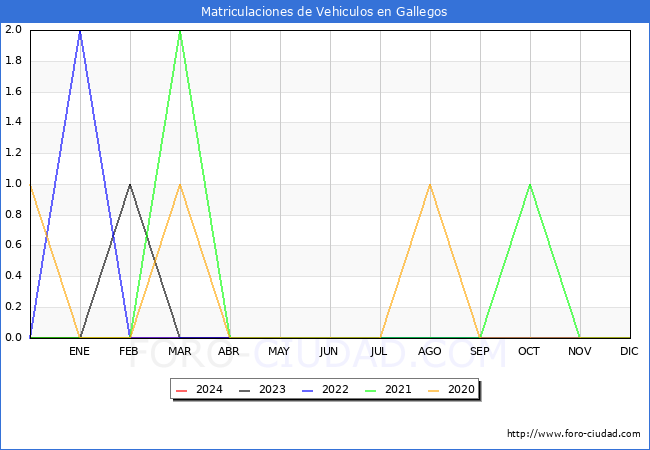650x450 pixels.
Task: Click the FEB month axis label
Action: pyautogui.click(x=129, y=351)
